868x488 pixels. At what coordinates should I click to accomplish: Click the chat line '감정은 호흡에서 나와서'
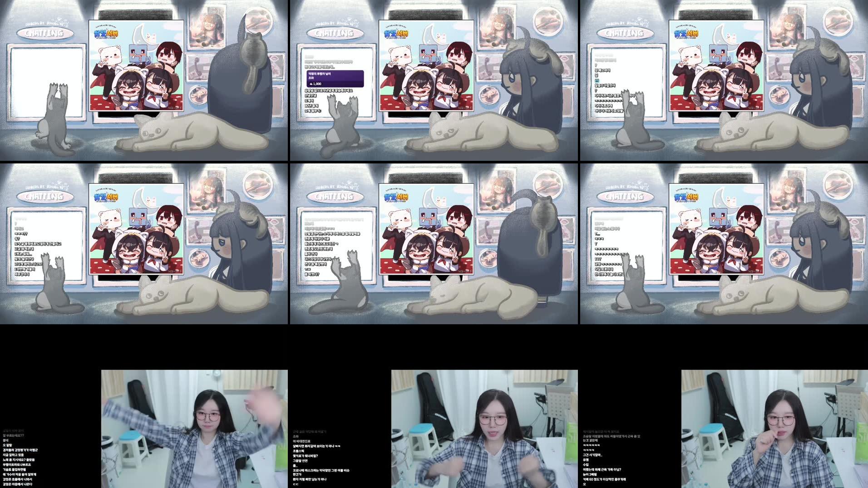tap(18, 479)
